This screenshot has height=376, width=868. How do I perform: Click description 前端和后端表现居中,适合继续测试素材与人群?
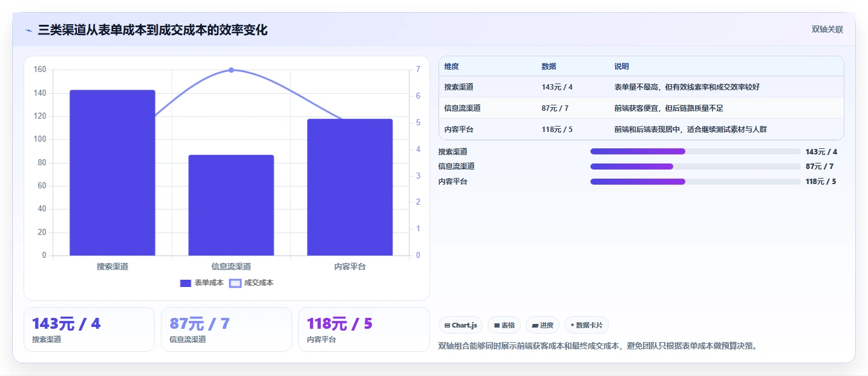[x=690, y=130]
